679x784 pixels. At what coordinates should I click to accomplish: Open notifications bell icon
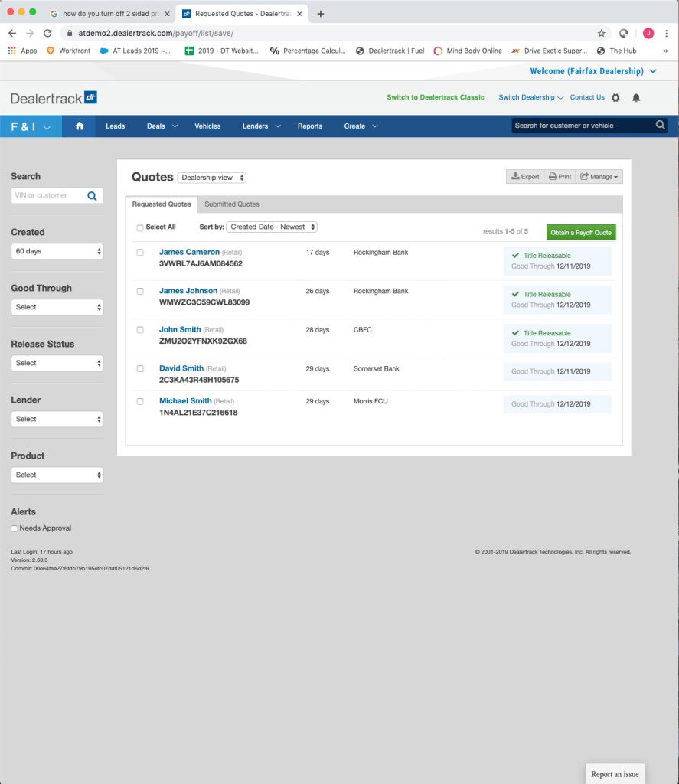[x=636, y=97]
